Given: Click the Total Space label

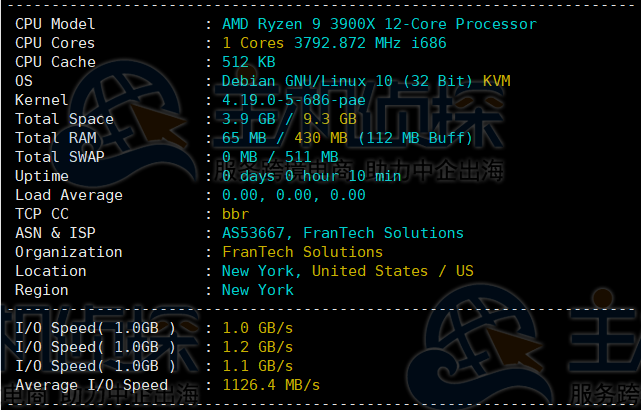Looking at the screenshot, I should [x=64, y=119].
